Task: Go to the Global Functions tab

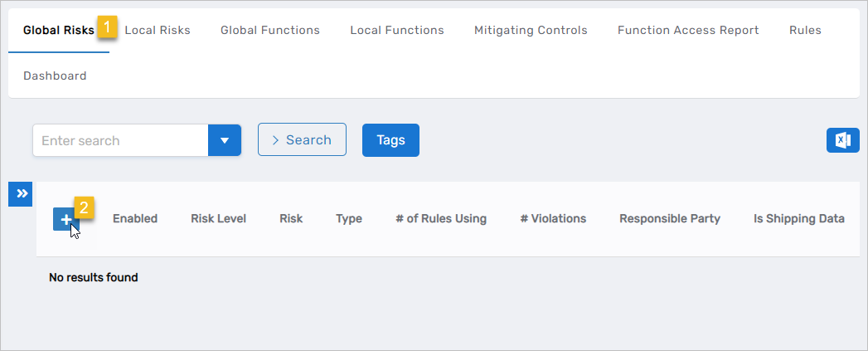Action: (269, 31)
